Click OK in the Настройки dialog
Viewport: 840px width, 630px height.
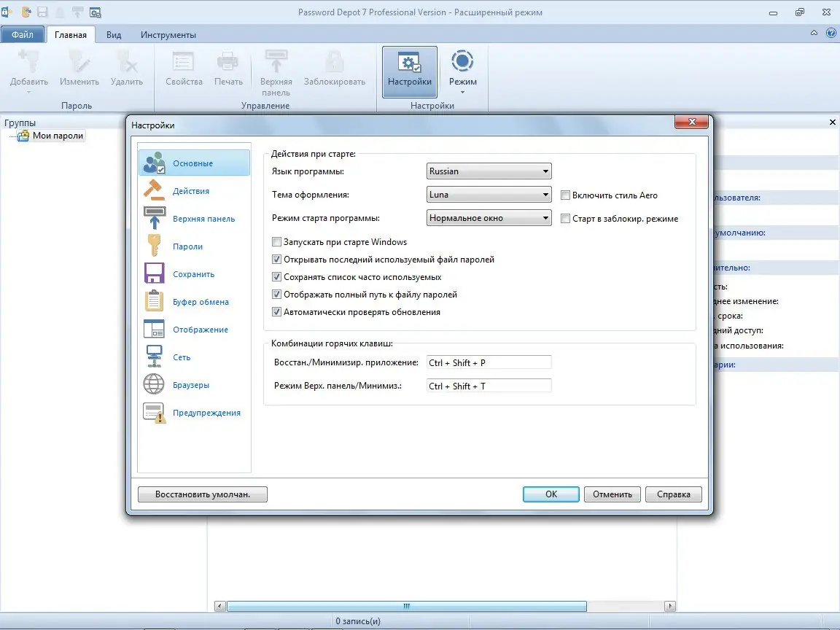pos(551,494)
